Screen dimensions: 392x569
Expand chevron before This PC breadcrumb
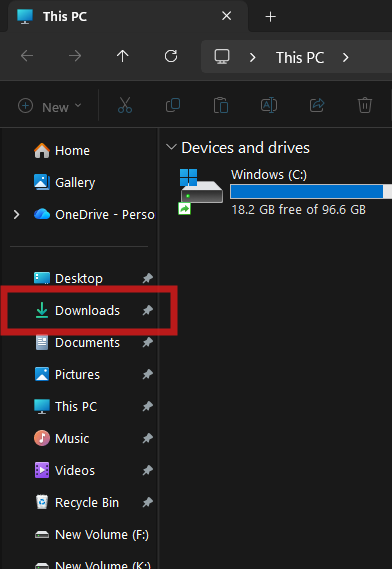(253, 57)
